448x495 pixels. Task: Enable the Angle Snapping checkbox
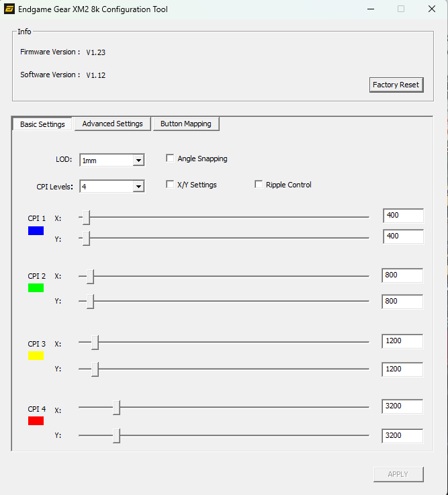point(170,158)
